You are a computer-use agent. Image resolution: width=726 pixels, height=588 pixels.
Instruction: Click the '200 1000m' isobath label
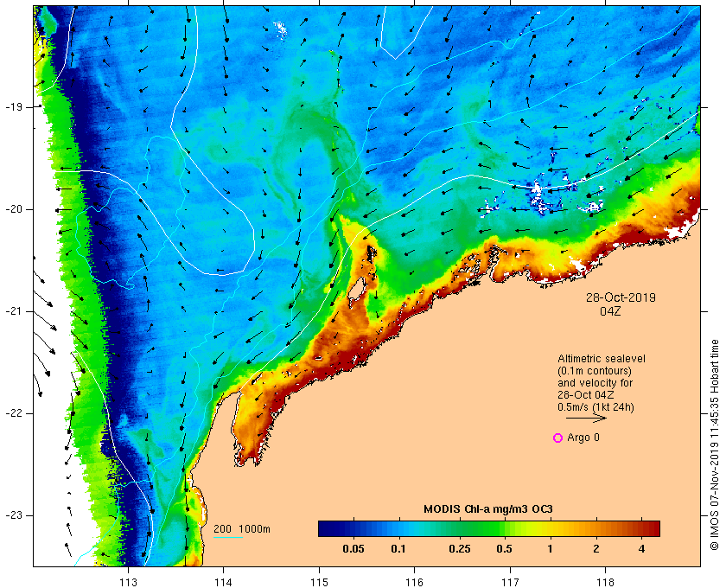pos(242,529)
